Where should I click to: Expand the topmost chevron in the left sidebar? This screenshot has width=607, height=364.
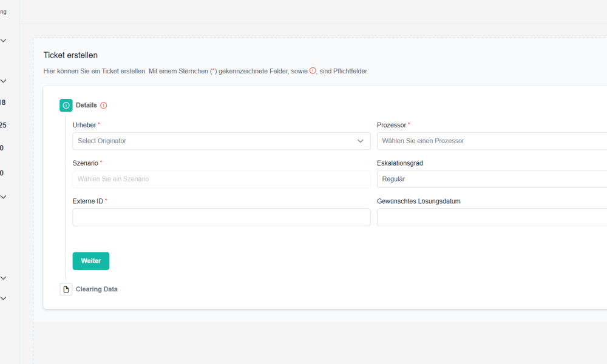pos(4,41)
